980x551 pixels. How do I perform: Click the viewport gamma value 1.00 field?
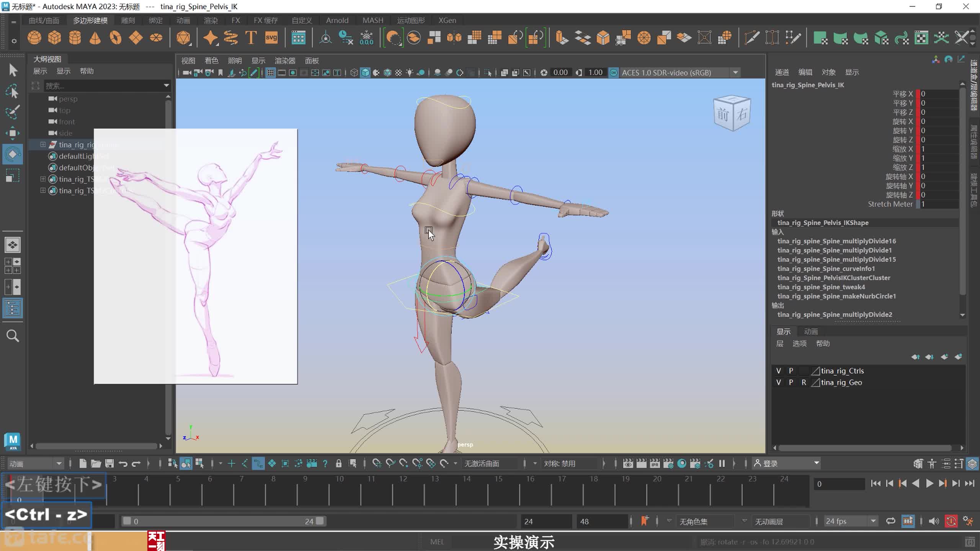coord(595,73)
